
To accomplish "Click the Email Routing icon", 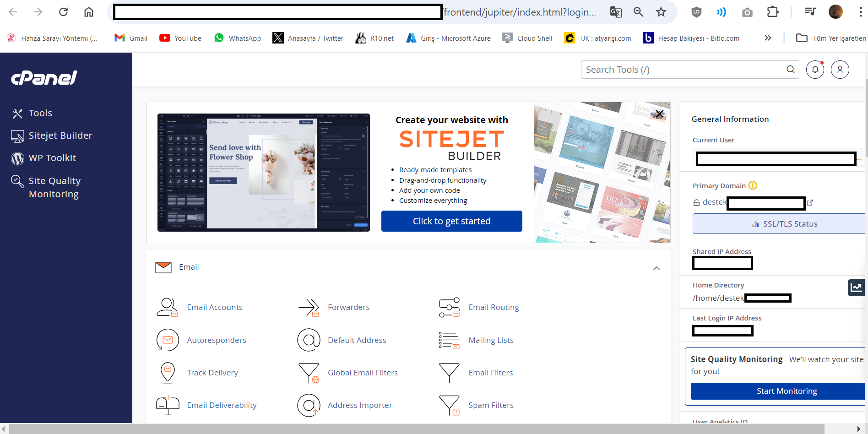I will point(449,307).
